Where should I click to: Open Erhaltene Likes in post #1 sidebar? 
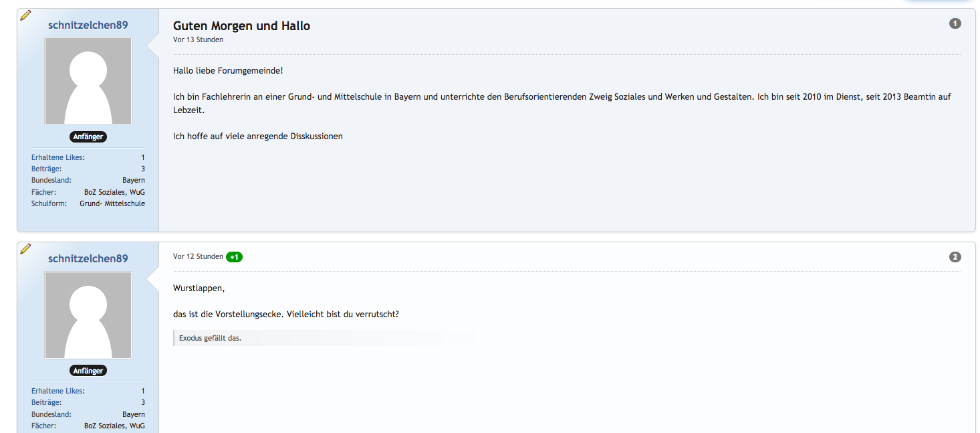coord(58,157)
